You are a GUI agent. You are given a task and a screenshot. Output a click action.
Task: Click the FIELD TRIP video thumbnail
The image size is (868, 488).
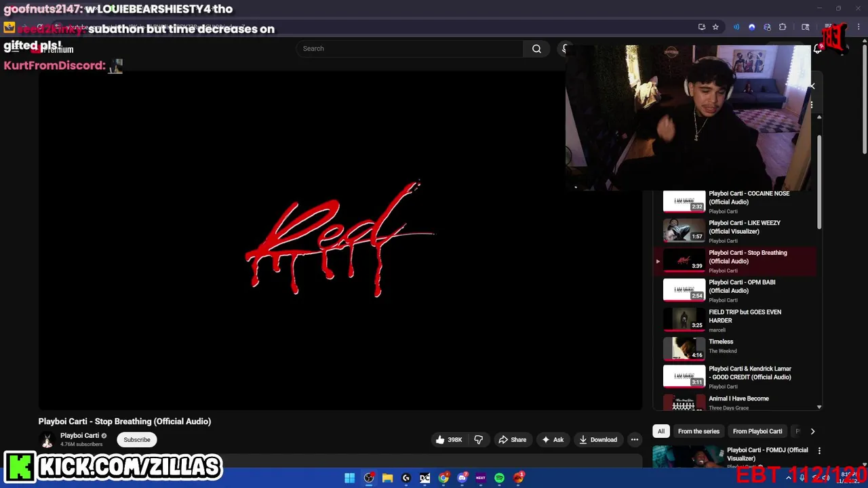684,319
